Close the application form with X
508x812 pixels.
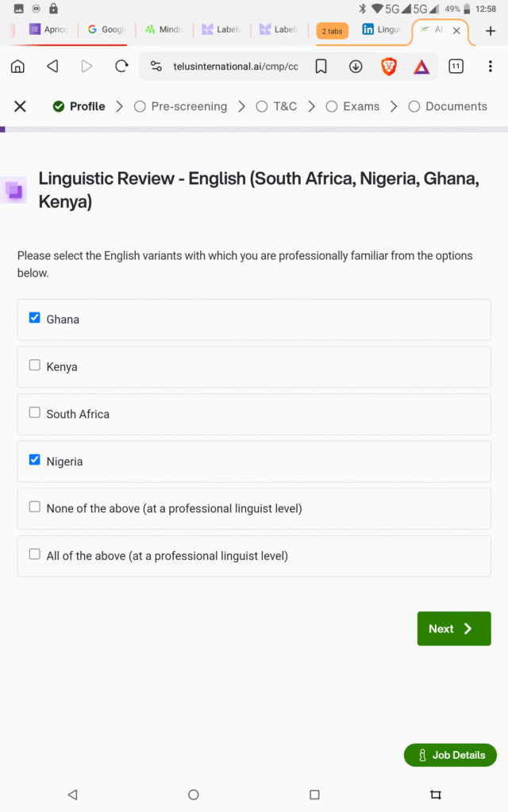[21, 106]
